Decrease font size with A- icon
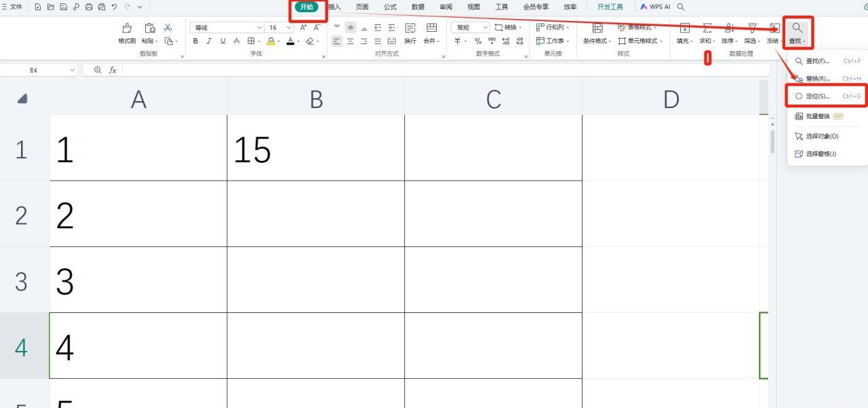868x408 pixels. pyautogui.click(x=316, y=27)
